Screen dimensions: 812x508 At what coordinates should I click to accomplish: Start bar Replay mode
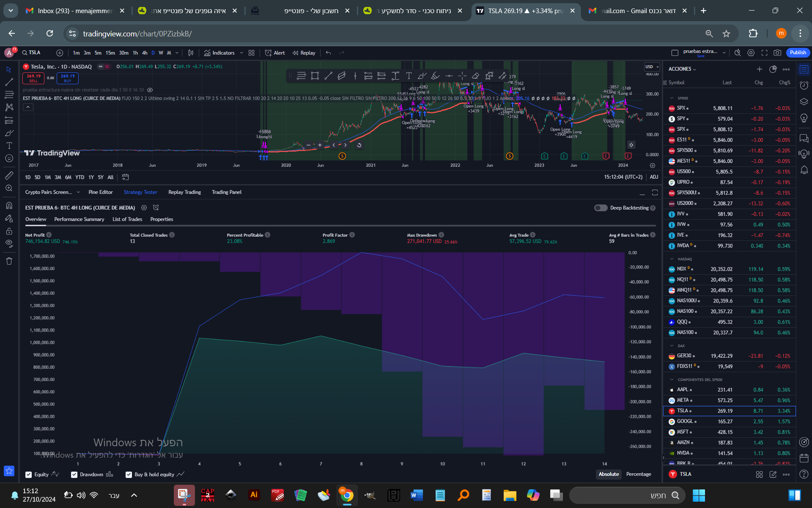pyautogui.click(x=304, y=53)
